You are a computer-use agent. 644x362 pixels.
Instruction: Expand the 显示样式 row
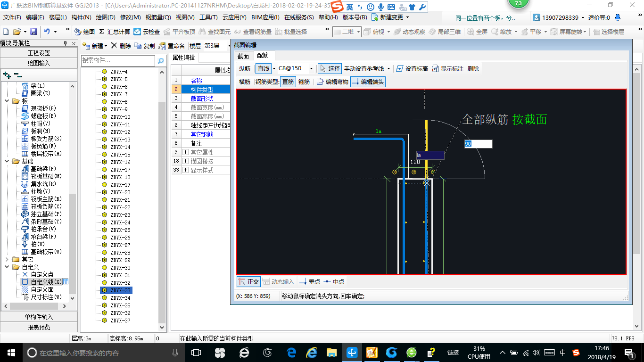click(185, 170)
